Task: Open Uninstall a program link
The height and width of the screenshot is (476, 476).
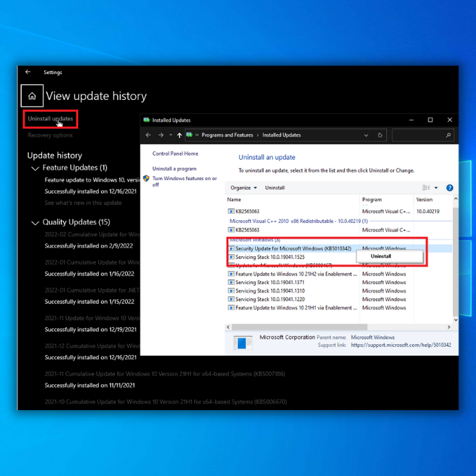Action: coord(174,169)
